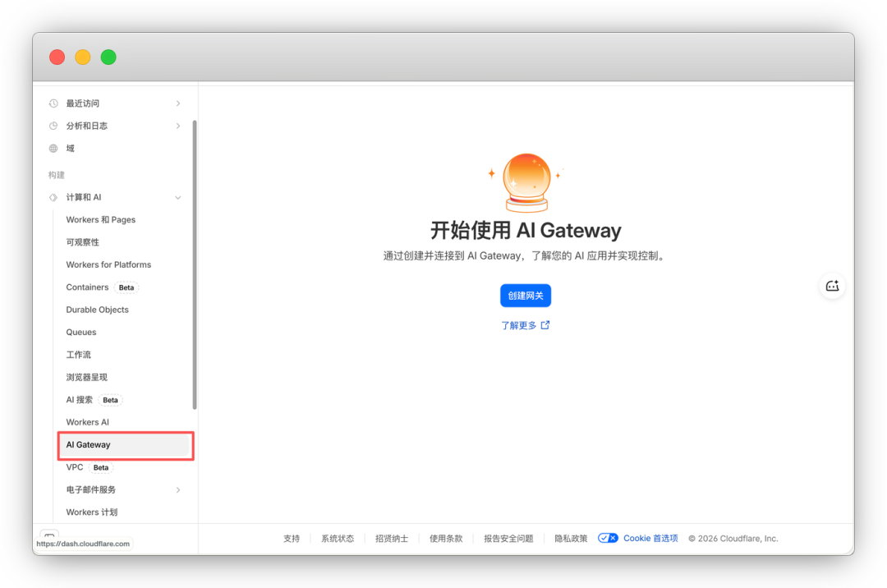The height and width of the screenshot is (588, 887).
Task: Click the analytics icon next to 分析和日志
Action: click(x=52, y=126)
